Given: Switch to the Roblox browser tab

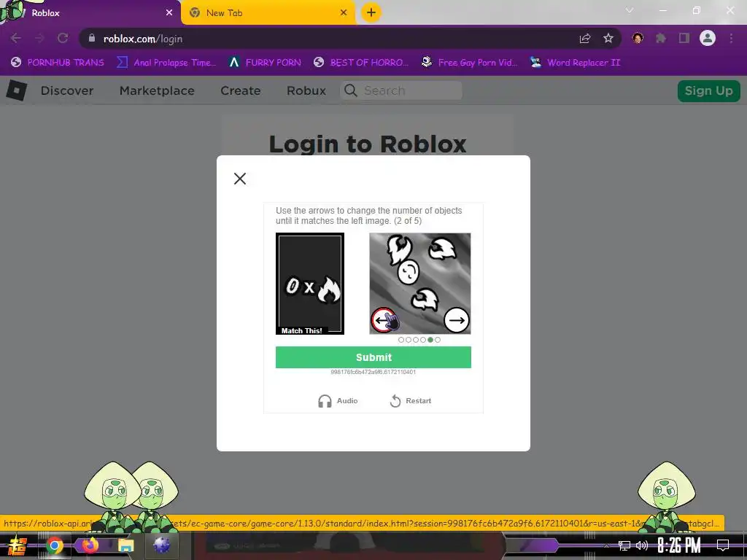Looking at the screenshot, I should 90,13.
